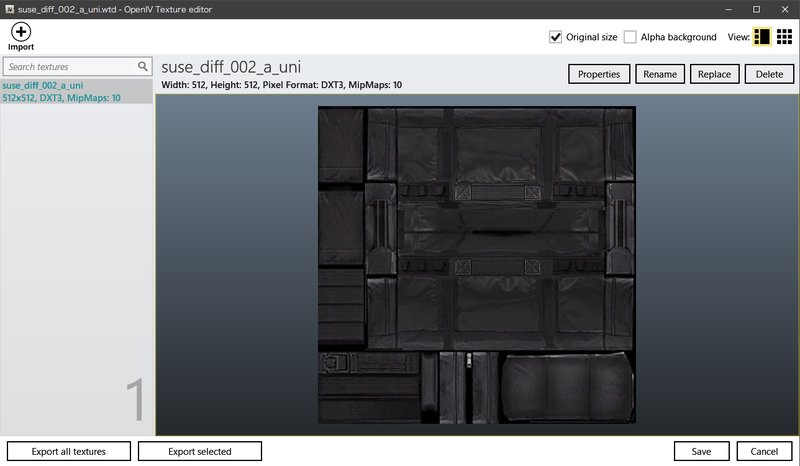This screenshot has height=466, width=800.
Task: Uncheck the Original size checkbox
Action: pos(555,37)
